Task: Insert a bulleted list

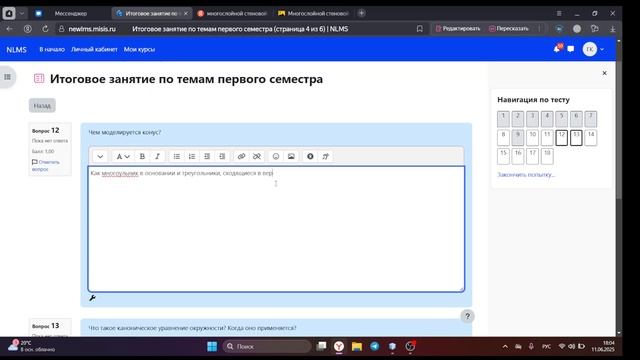Action: pyautogui.click(x=177, y=156)
